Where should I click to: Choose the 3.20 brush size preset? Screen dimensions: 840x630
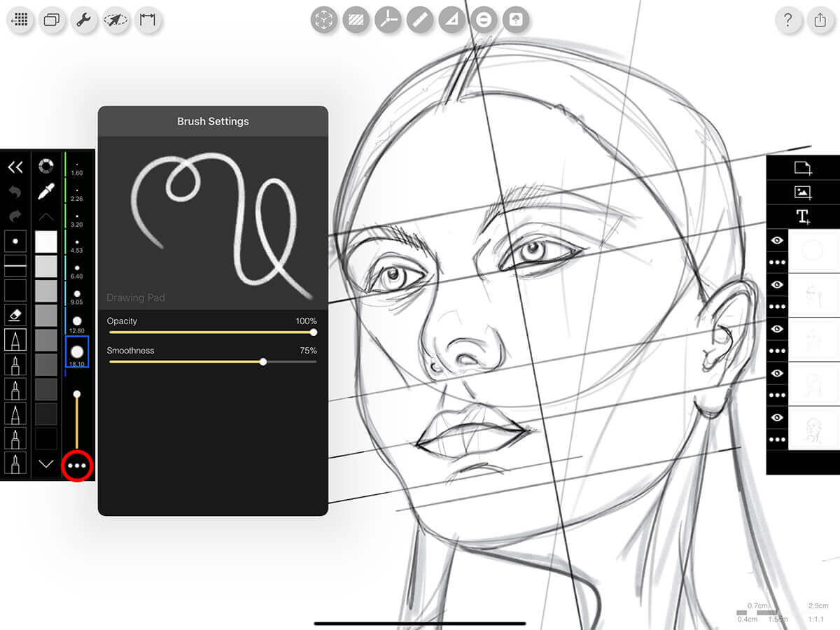pyautogui.click(x=77, y=218)
